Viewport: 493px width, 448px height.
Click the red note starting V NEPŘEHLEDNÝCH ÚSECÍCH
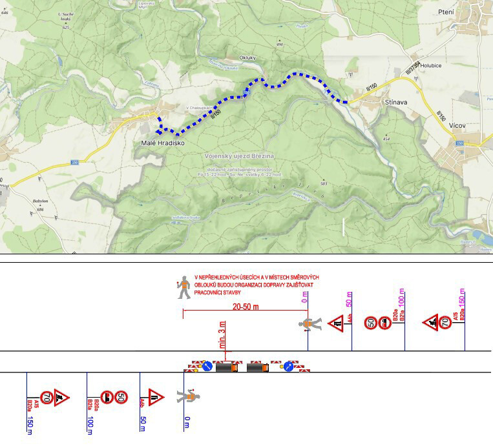[257, 285]
